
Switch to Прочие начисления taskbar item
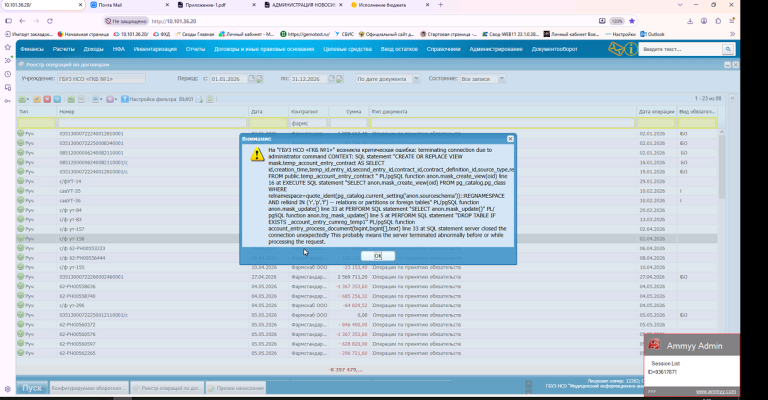[x=236, y=388]
